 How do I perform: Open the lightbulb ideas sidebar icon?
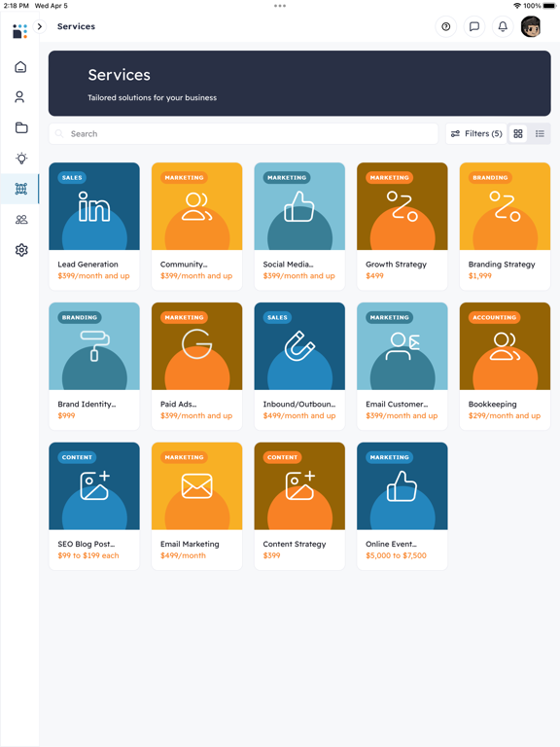21,159
